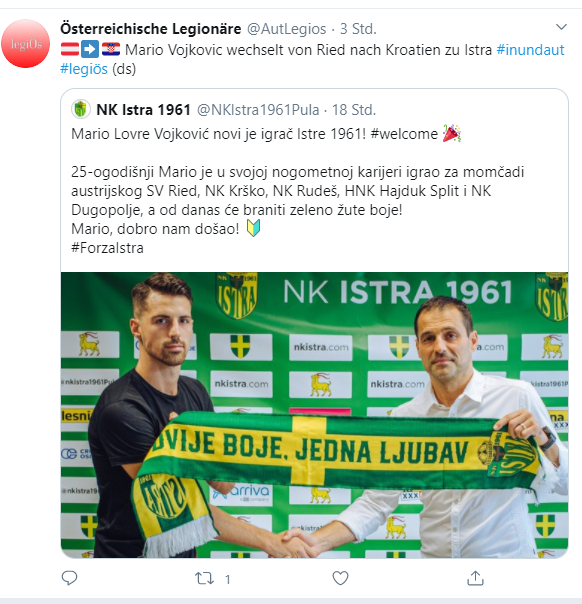Open the scarf handshake photo
The height and width of the screenshot is (604, 582).
point(314,415)
